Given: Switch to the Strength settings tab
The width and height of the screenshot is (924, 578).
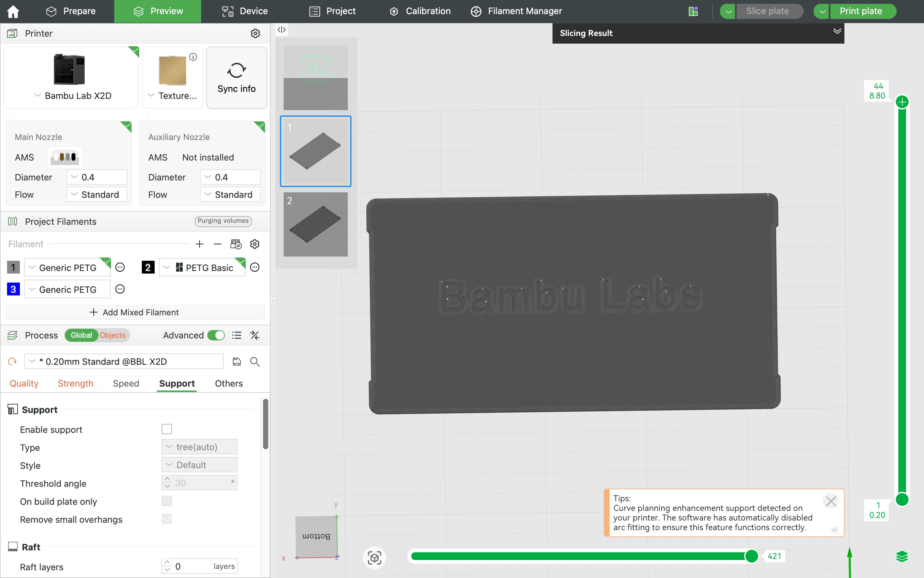Looking at the screenshot, I should pos(76,383).
